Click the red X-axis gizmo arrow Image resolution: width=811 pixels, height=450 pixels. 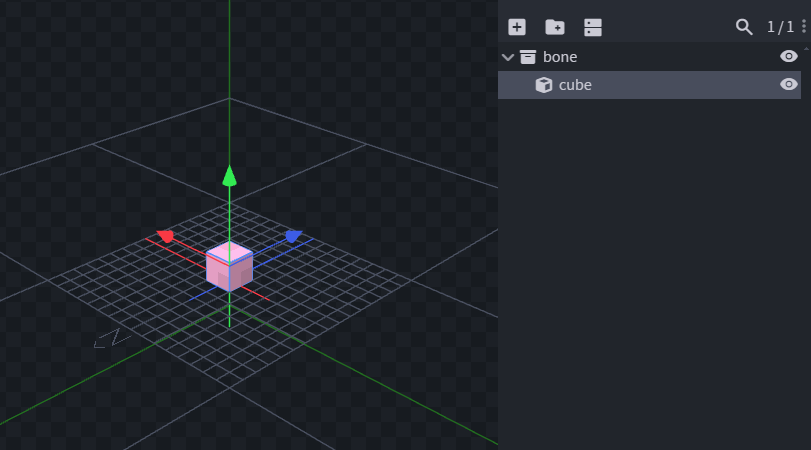tap(166, 236)
